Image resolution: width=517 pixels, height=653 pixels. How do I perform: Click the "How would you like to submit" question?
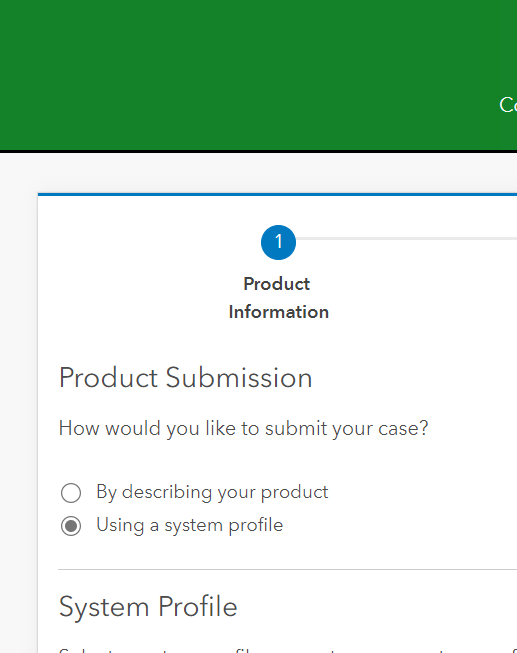243,429
